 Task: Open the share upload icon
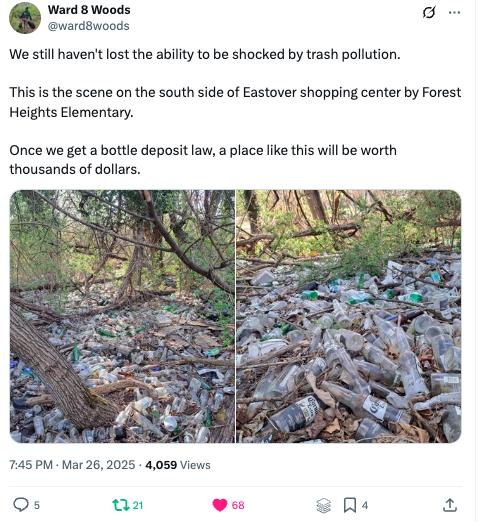coord(449,505)
